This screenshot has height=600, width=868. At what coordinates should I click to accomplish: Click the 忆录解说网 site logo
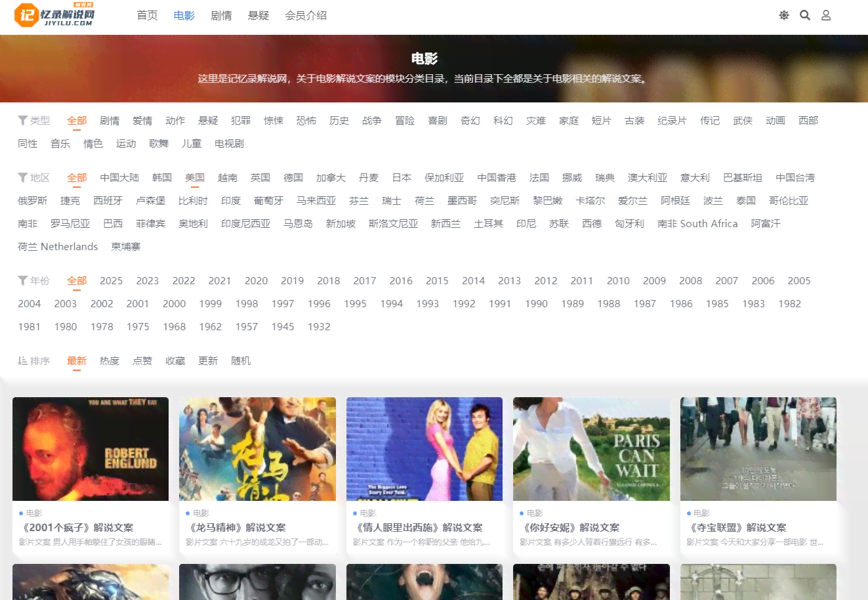pyautogui.click(x=55, y=14)
